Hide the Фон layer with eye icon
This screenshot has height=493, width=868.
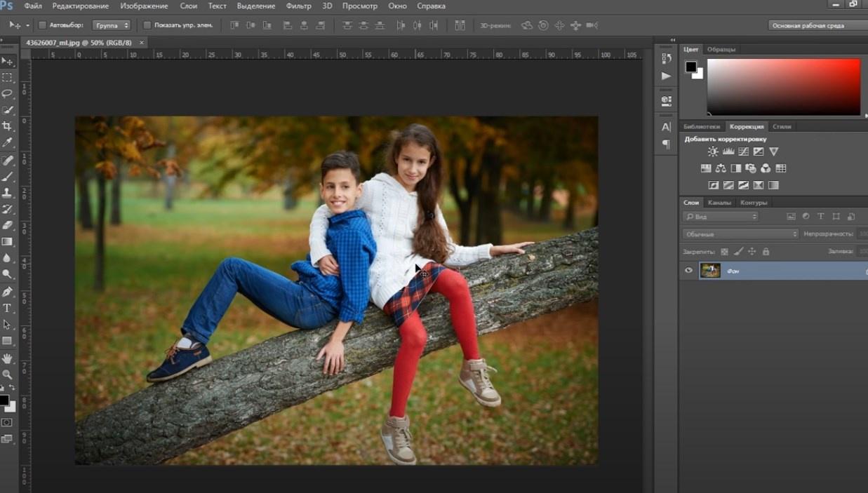click(x=688, y=271)
